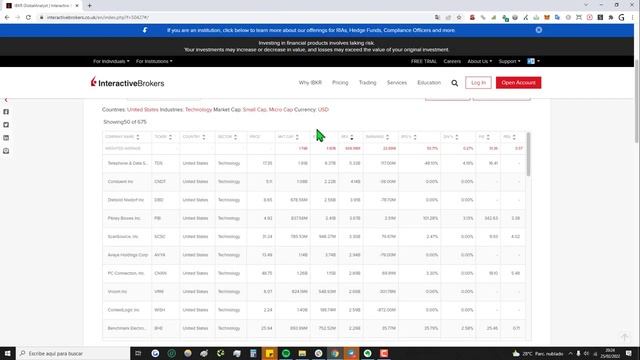Click the United States country filter
640x360 pixels.
(142, 109)
